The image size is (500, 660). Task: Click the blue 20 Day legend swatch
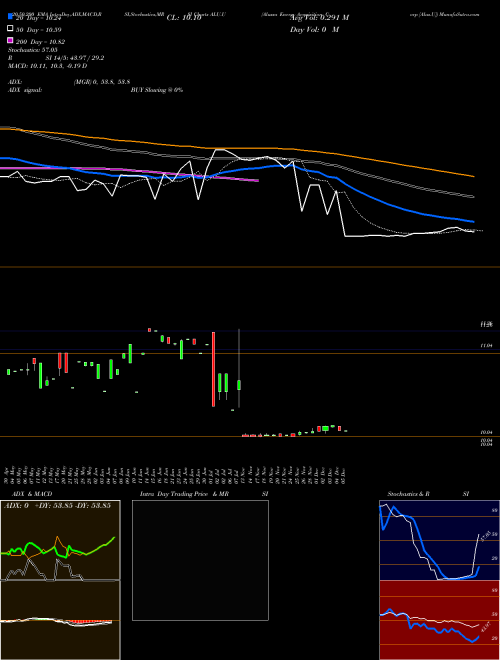[10, 17]
